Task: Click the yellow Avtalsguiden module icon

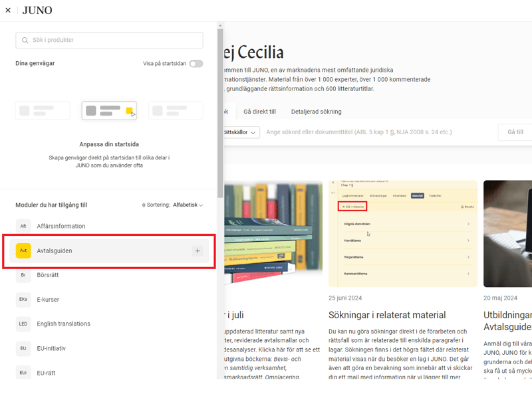Action: click(x=23, y=250)
